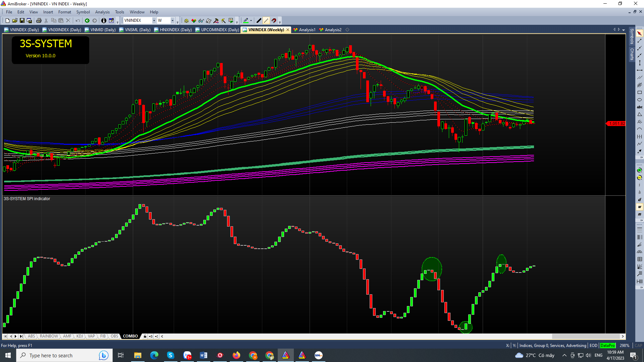Open the VNINDEX symbol dropdown

click(x=154, y=21)
